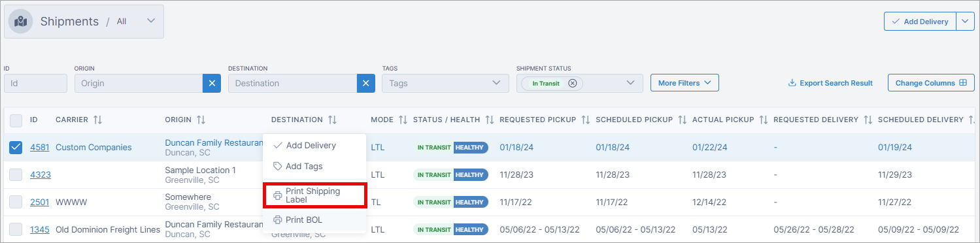The width and height of the screenshot is (980, 243).
Task: Clear the Destination filter with X
Action: click(x=366, y=83)
